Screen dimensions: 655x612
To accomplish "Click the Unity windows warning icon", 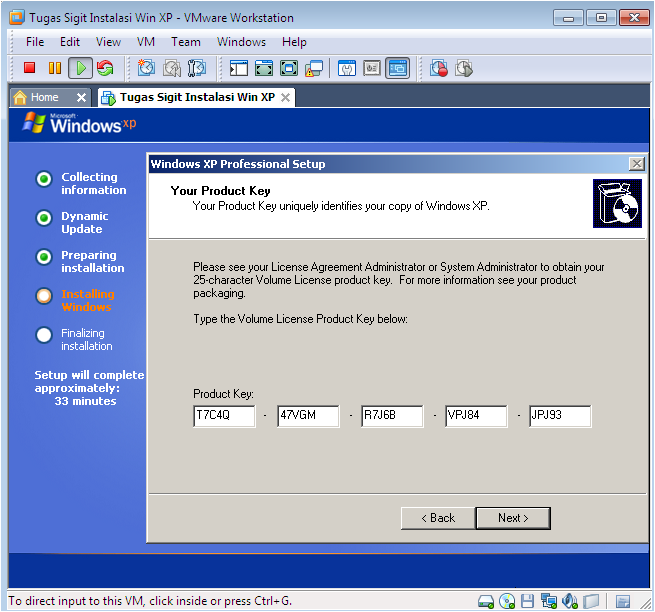I will point(314,69).
